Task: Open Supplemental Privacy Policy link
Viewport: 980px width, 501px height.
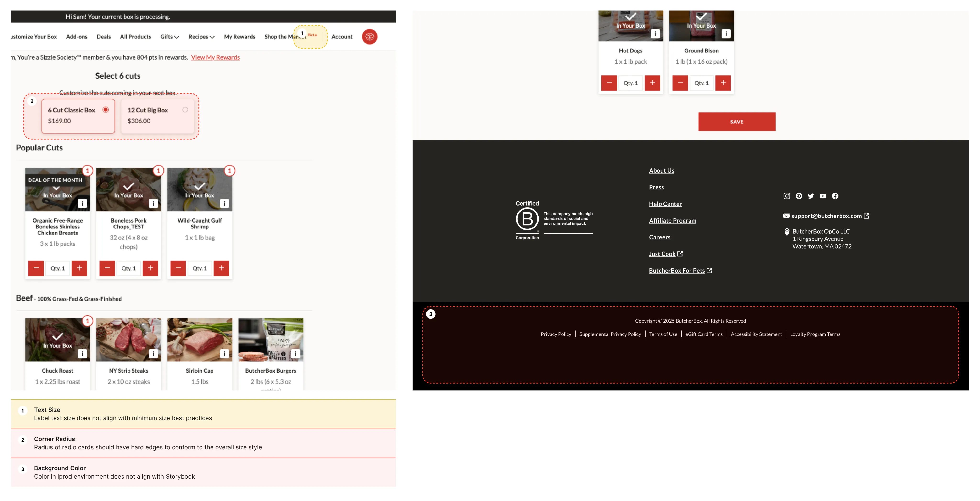Action: click(610, 334)
